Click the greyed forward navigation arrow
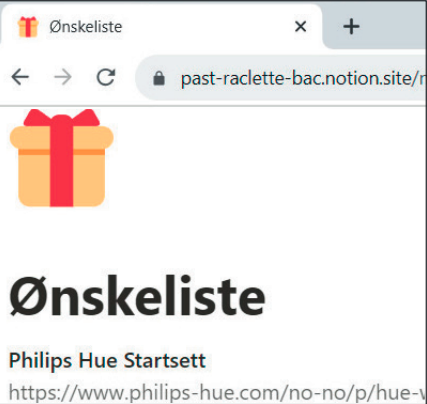 tap(63, 77)
